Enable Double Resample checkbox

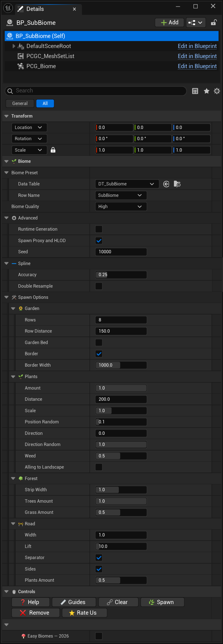(x=99, y=286)
